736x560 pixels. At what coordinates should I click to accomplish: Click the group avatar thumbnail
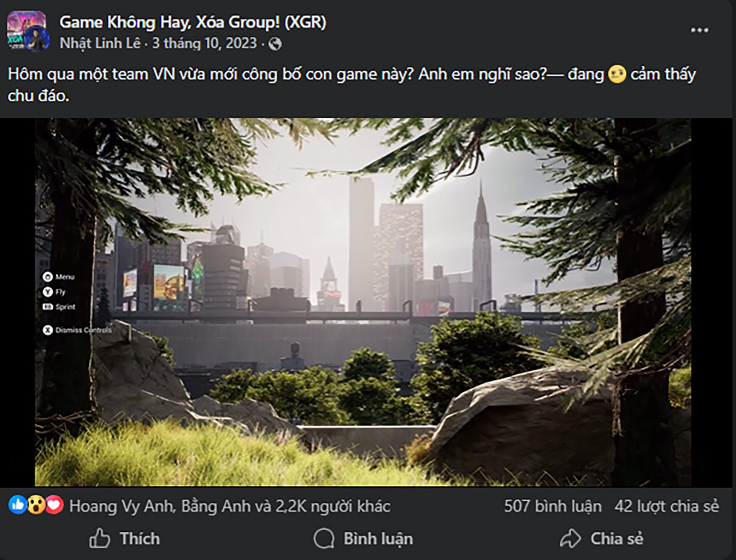point(28,31)
